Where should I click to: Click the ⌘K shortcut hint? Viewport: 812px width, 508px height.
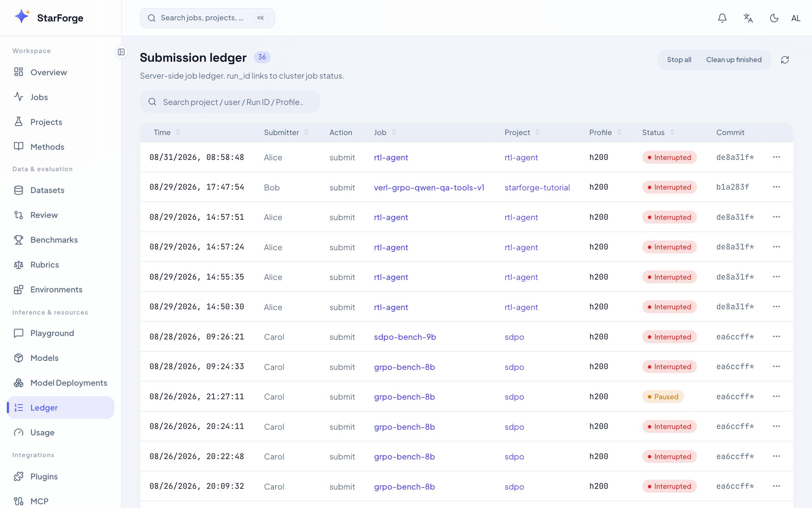pyautogui.click(x=261, y=18)
